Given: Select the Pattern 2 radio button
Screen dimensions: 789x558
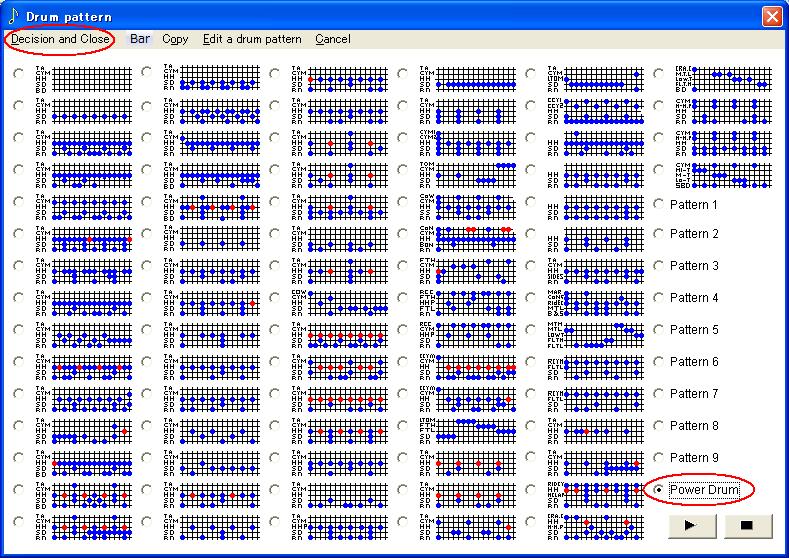Looking at the screenshot, I should coord(658,234).
